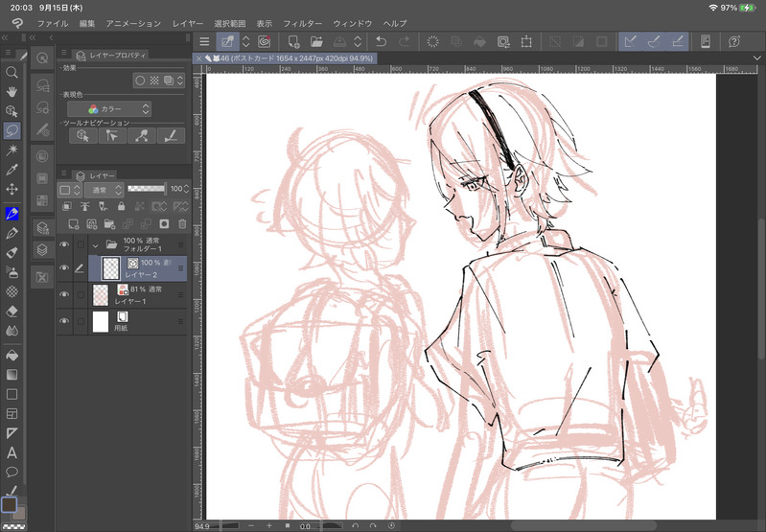Open effect options stepper in 効果 section
This screenshot has height=532, width=766.
(180, 81)
